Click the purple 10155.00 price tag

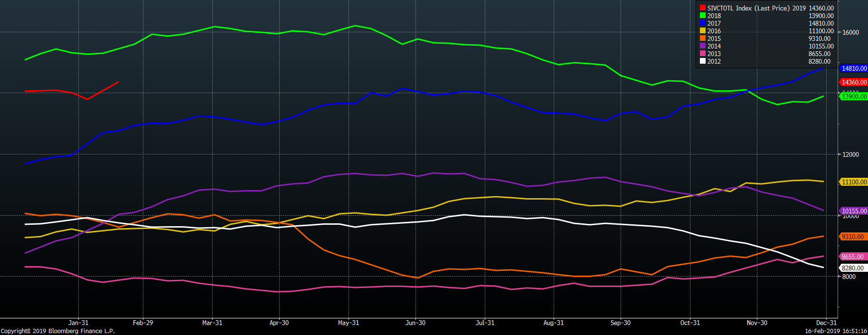[854, 211]
